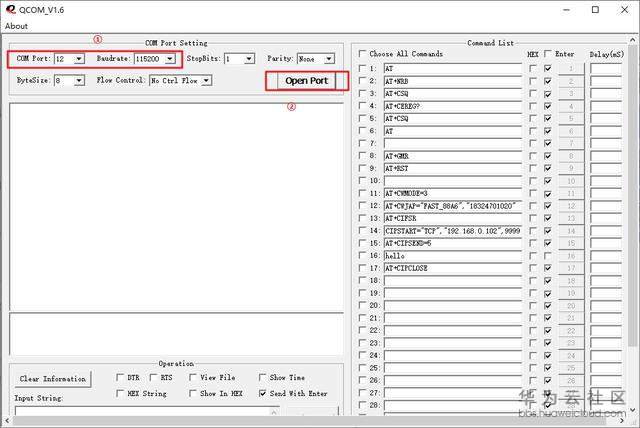Toggle the Enter header checkbox
This screenshot has width=640, height=428.
pos(548,54)
